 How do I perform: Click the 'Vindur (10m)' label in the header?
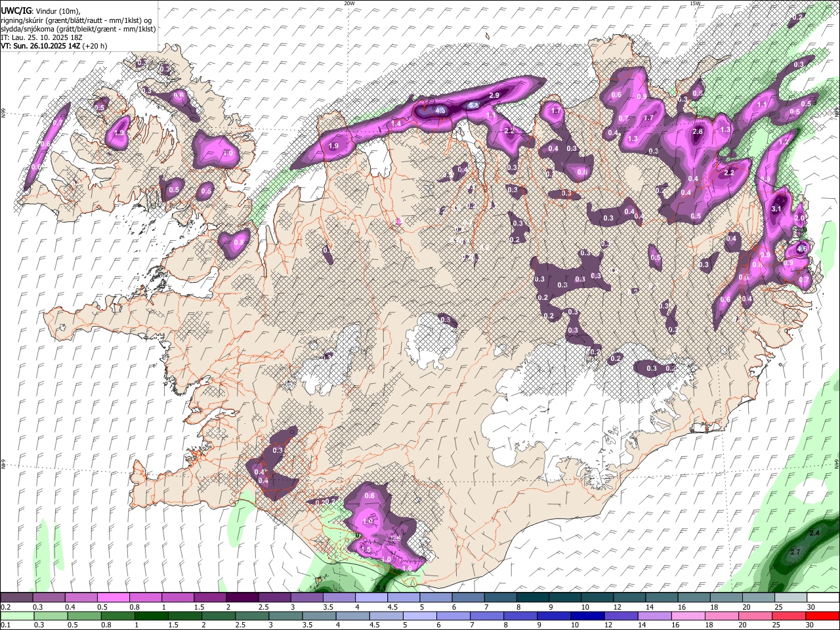click(56, 11)
